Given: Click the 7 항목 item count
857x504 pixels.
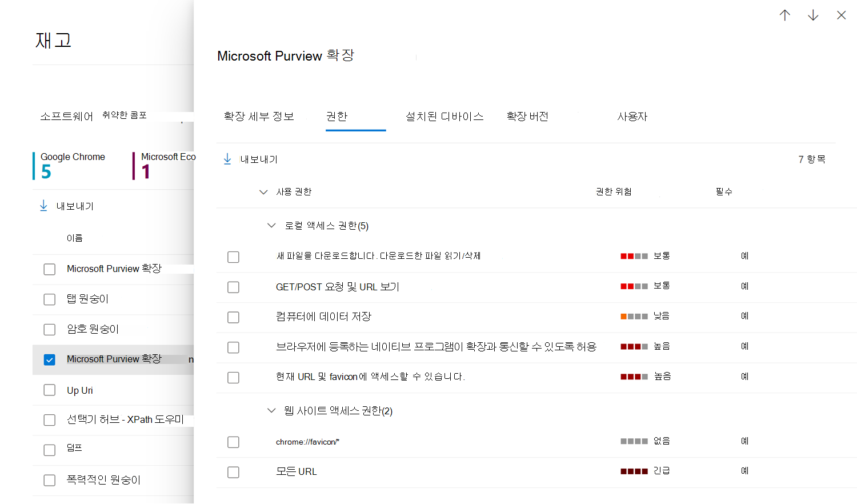Looking at the screenshot, I should 812,159.
